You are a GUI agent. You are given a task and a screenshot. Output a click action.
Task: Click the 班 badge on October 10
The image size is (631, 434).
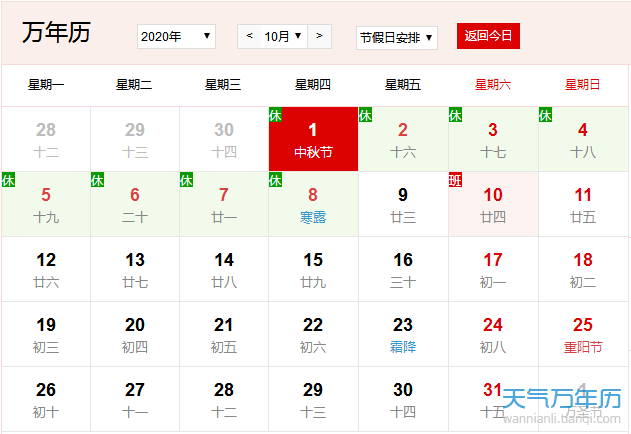click(x=456, y=180)
